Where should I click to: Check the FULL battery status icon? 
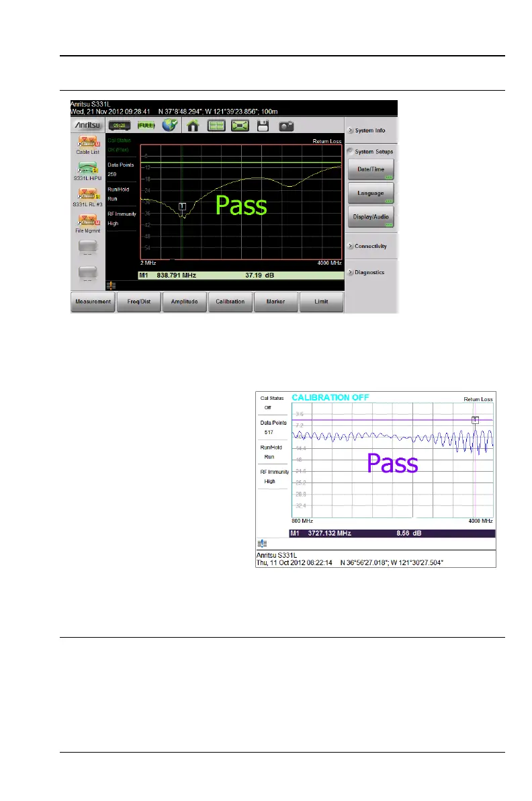pos(146,125)
